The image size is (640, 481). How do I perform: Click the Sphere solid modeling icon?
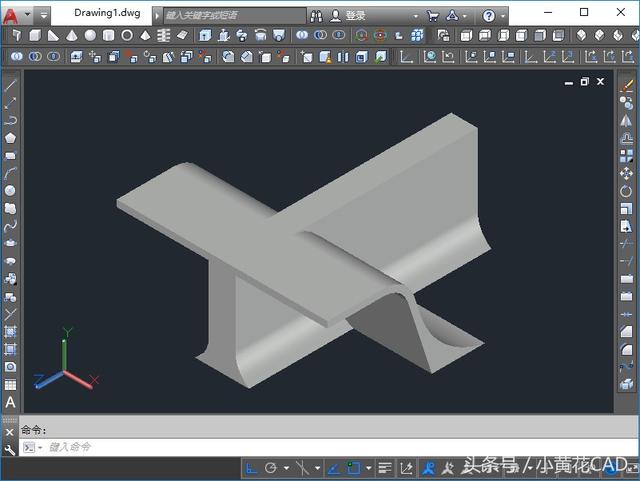(91, 35)
